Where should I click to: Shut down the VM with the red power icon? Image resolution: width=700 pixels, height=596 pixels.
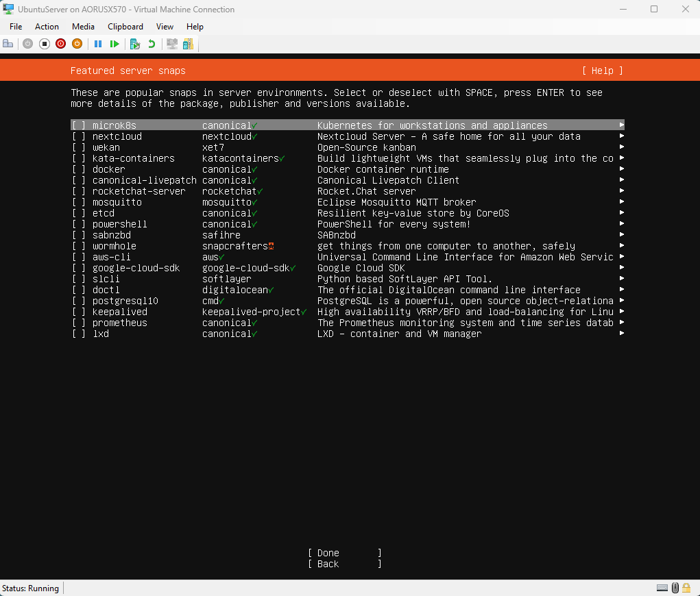coord(61,44)
